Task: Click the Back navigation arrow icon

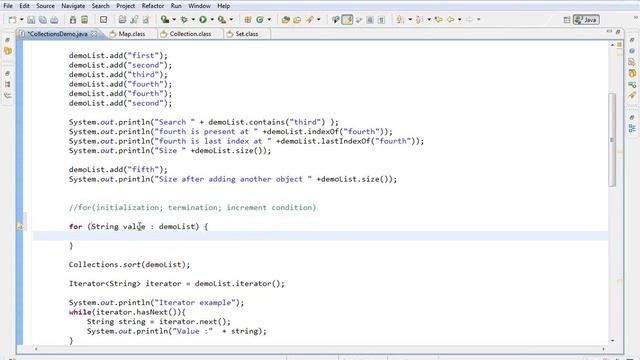Action: 451,20
